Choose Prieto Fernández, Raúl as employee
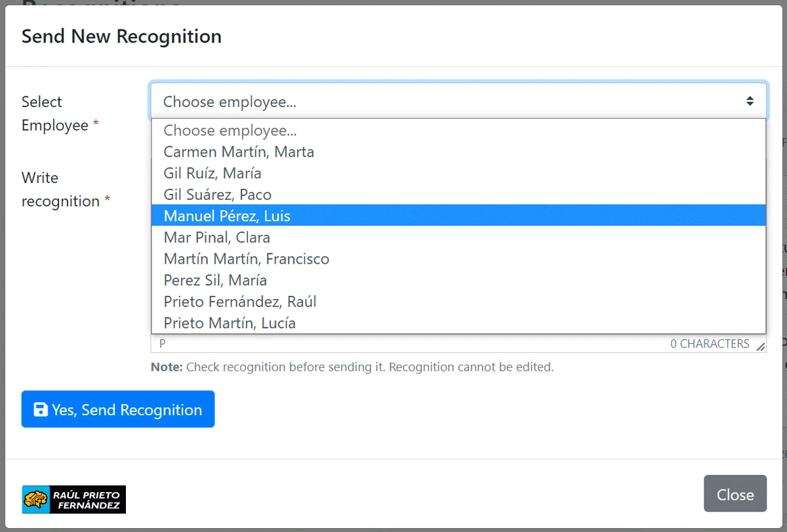The height and width of the screenshot is (532, 787). click(x=240, y=301)
